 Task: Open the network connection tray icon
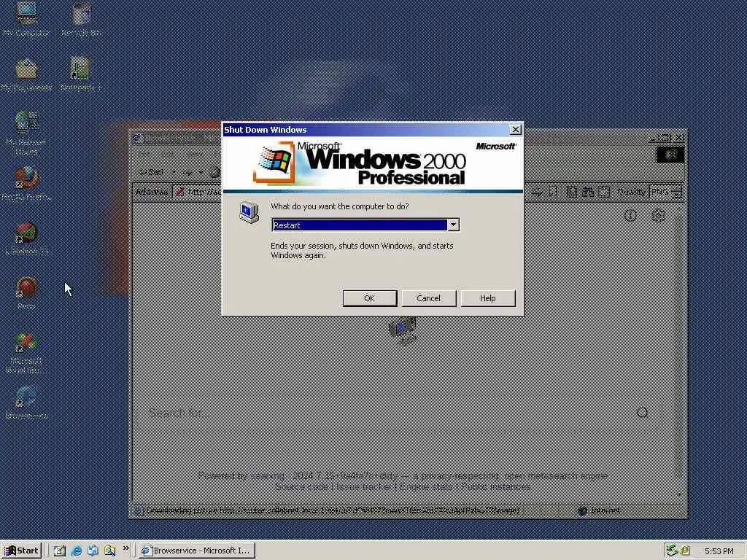click(672, 551)
